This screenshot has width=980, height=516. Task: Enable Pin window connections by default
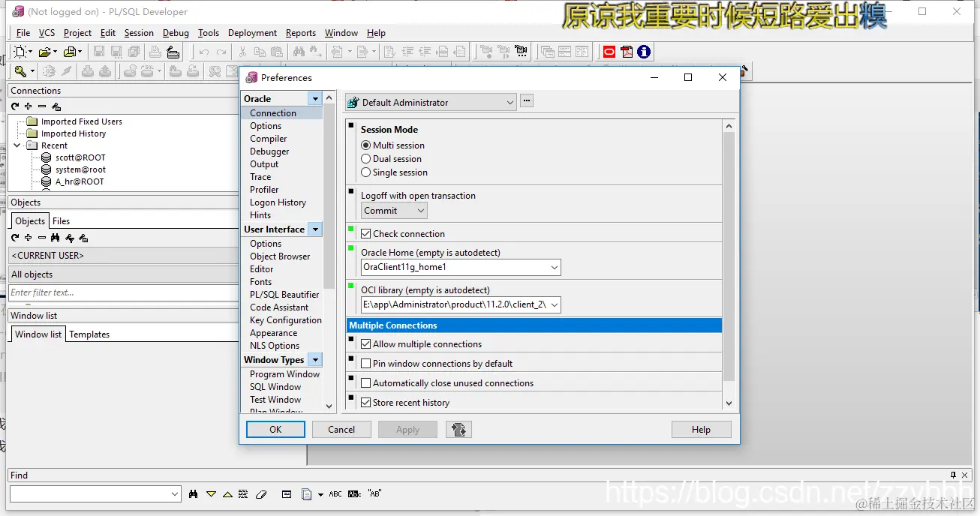point(366,364)
